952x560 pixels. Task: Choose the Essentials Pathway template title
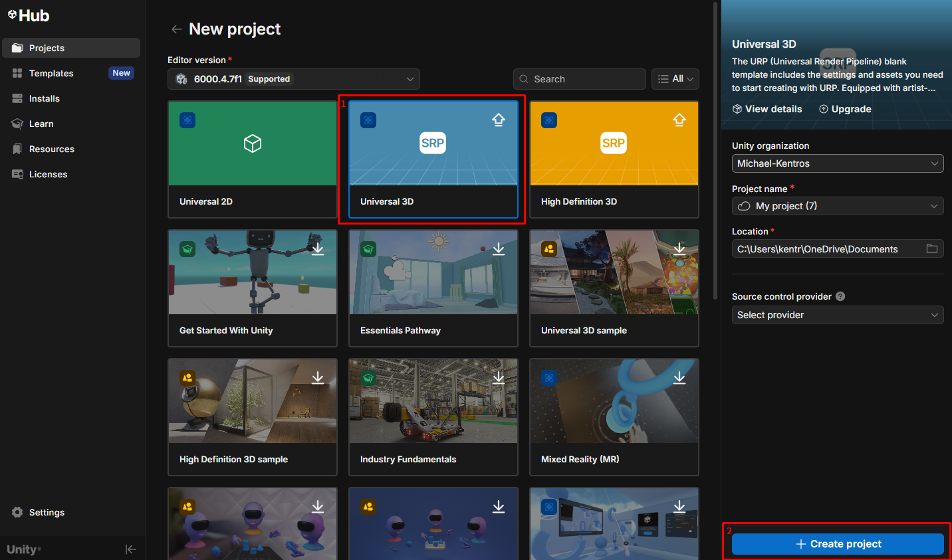400,330
